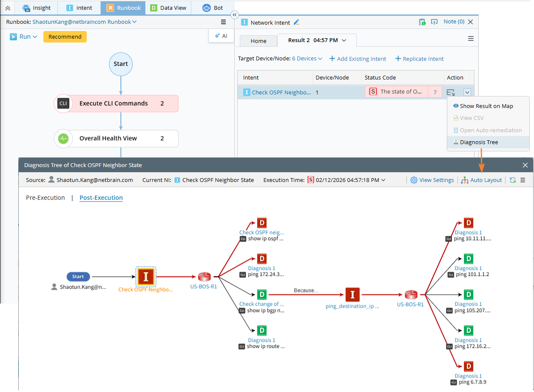Click the green D node for Check change of...
Screen dimensions: 534x392
[x=262, y=294]
